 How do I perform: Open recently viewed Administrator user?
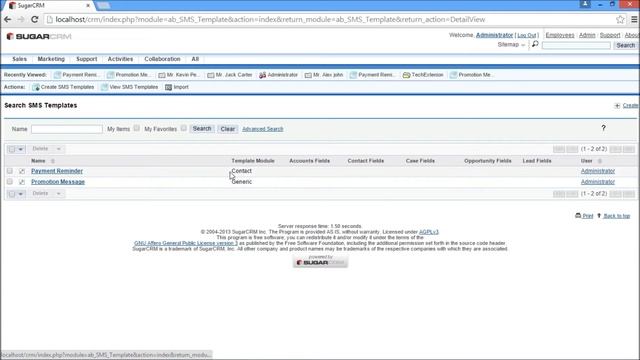tap(278, 75)
